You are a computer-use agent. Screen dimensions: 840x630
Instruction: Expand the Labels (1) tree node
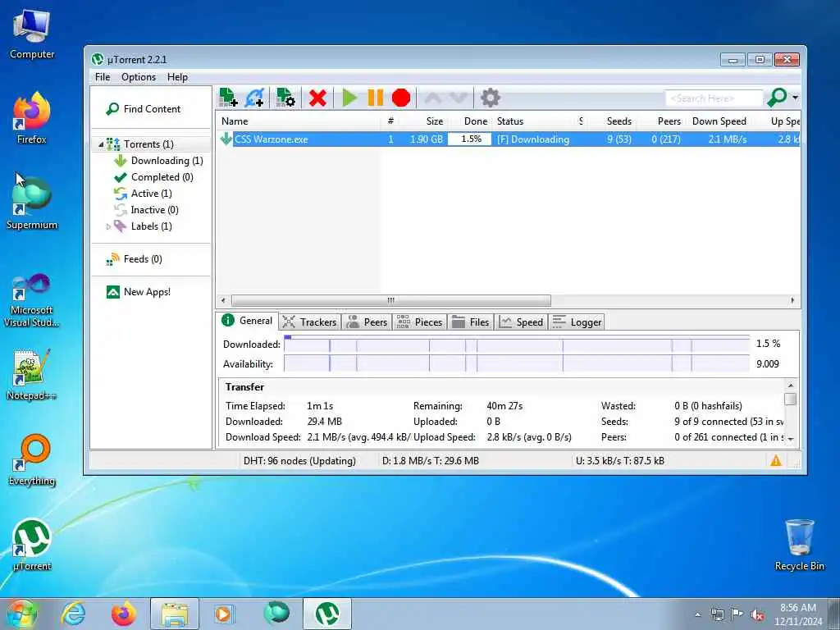pos(108,226)
